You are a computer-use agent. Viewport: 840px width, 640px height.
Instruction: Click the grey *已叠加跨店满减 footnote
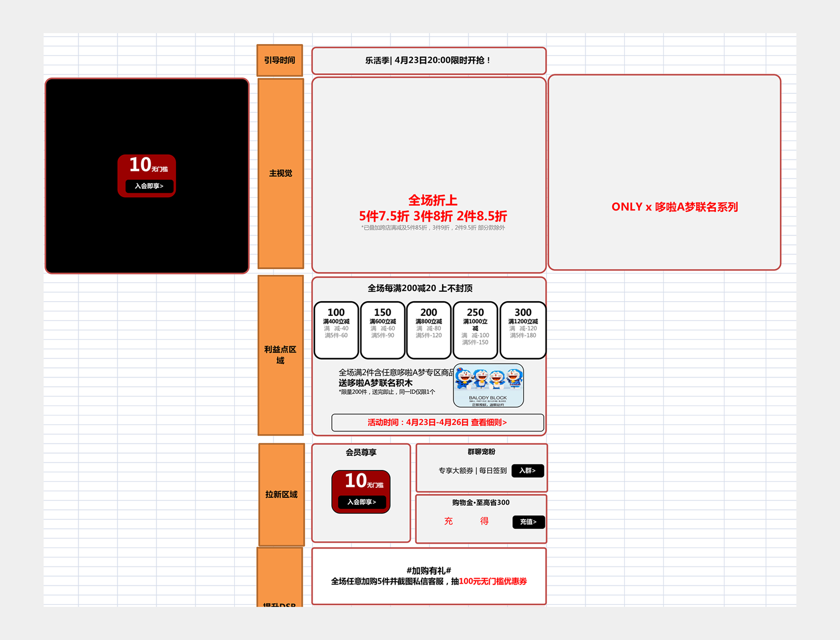coord(433,228)
